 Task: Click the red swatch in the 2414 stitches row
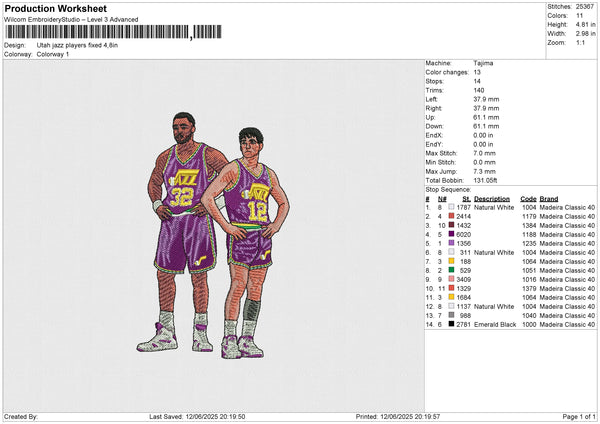point(452,216)
